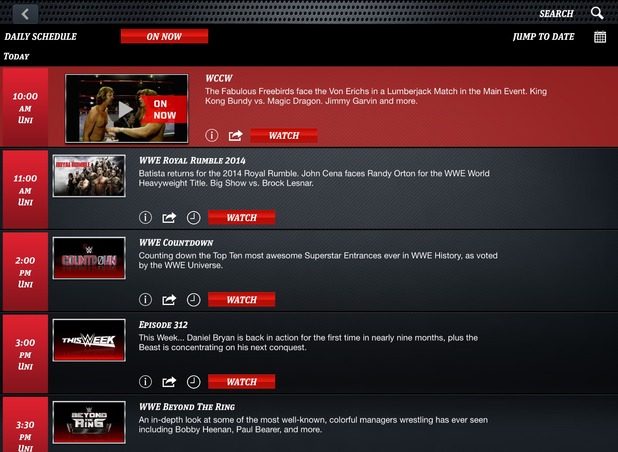This screenshot has height=452, width=618.
Task: Show info for Episode 312
Action: [145, 381]
